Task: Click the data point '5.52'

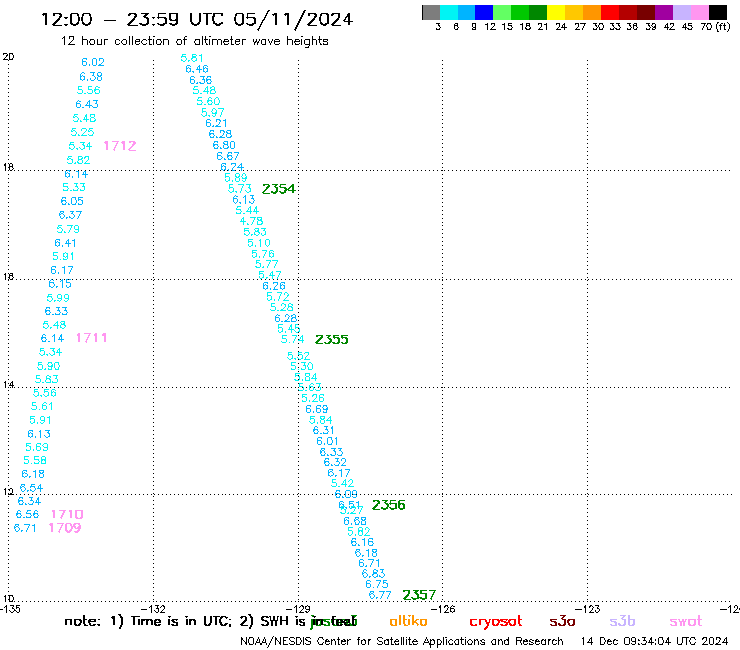Action: 298,356
